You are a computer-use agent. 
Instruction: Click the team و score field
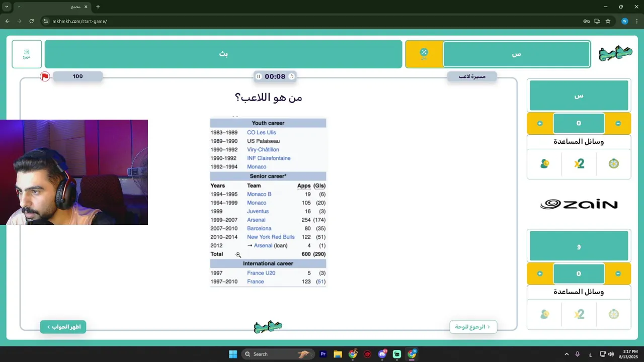pyautogui.click(x=579, y=274)
